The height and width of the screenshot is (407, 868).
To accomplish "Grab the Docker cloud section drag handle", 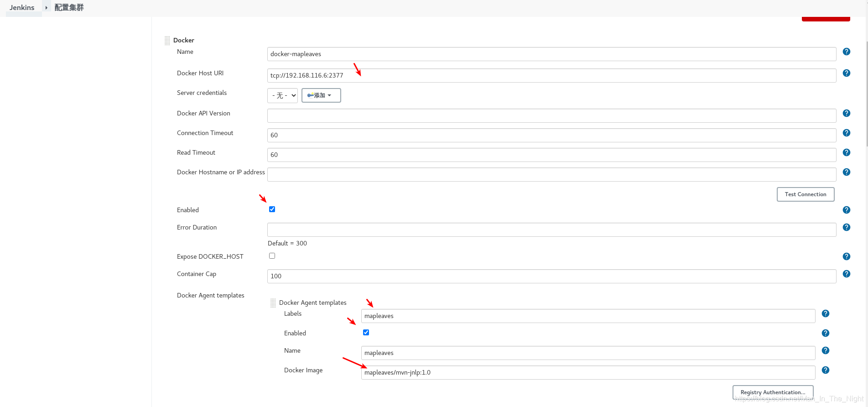I will [167, 41].
